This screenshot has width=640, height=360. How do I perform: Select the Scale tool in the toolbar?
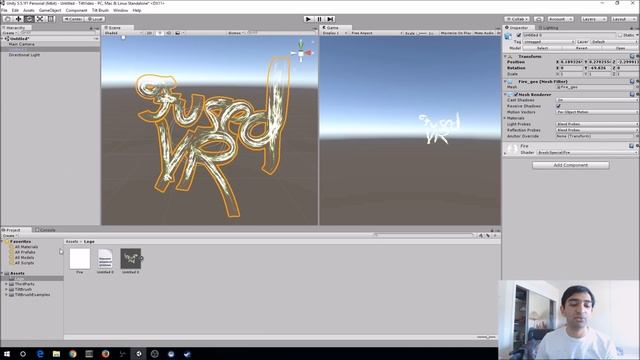40,19
